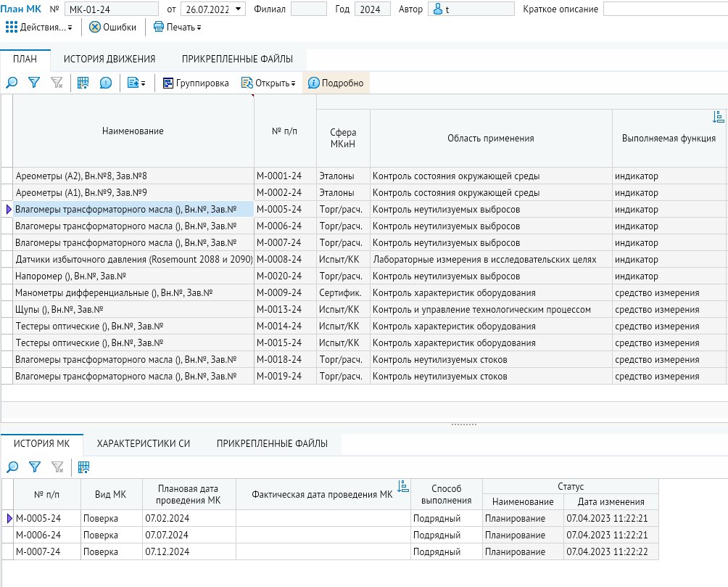Expand the Открыть dropdown menu

(269, 83)
